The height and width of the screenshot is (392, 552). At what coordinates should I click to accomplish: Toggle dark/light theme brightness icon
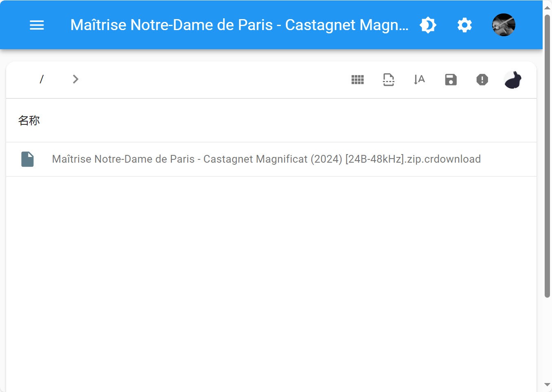(x=428, y=25)
